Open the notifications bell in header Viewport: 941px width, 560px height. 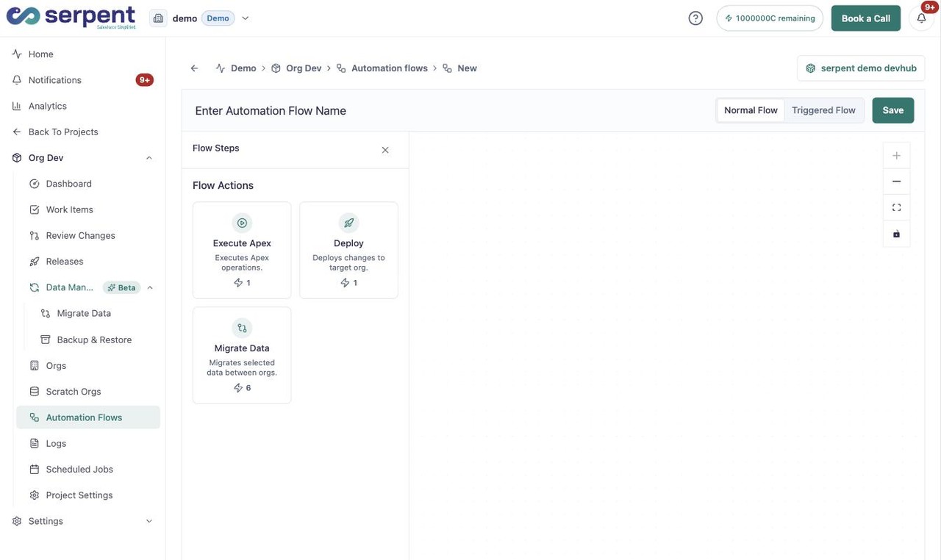click(x=921, y=18)
